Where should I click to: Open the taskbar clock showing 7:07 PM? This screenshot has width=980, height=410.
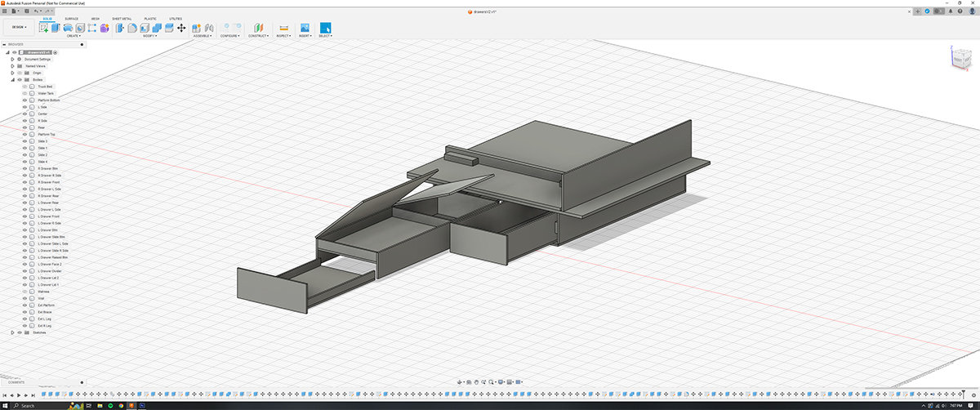point(955,405)
